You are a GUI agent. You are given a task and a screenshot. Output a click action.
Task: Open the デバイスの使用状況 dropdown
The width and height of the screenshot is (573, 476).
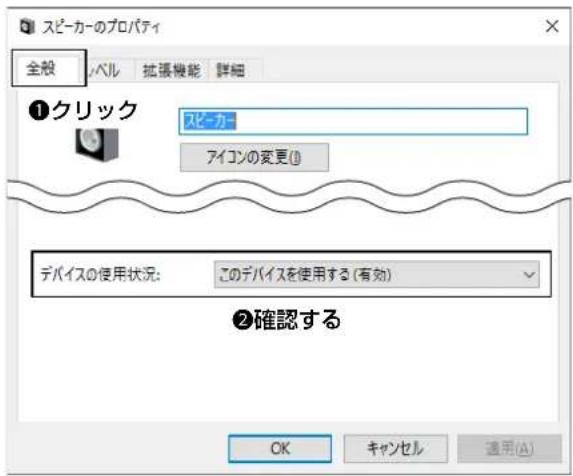pyautogui.click(x=377, y=274)
